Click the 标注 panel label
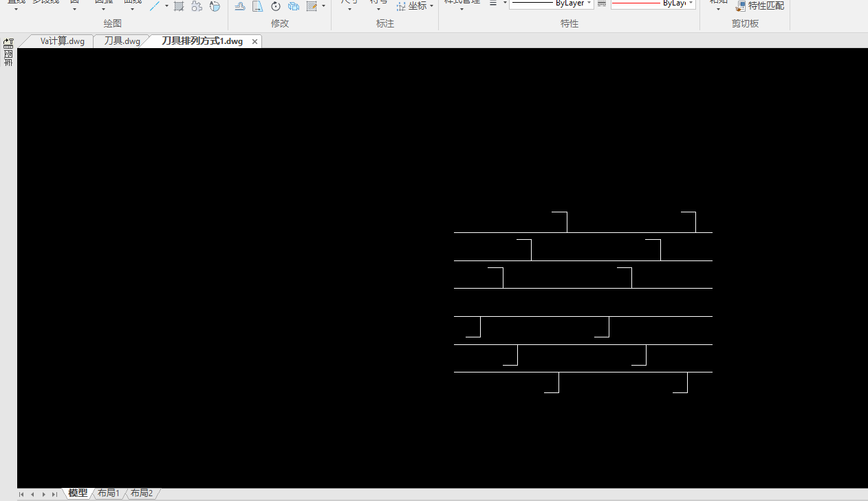Screen dimensions: 868x501 (385, 23)
